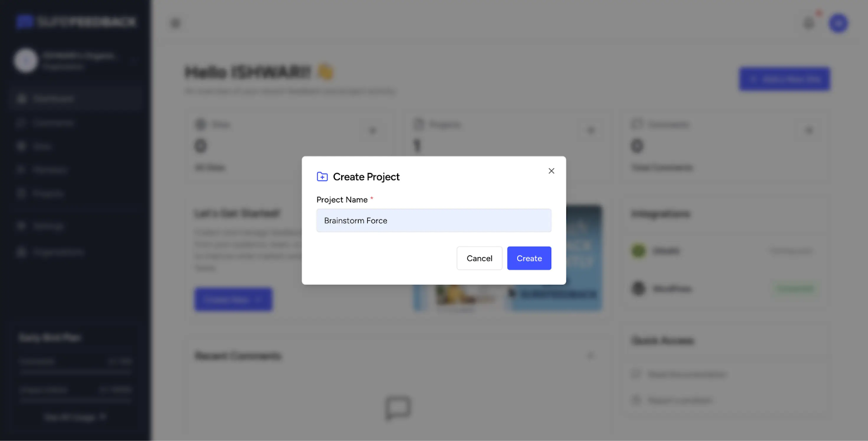The height and width of the screenshot is (441, 868).
Task: Open the user avatar menu
Action: [x=838, y=23]
